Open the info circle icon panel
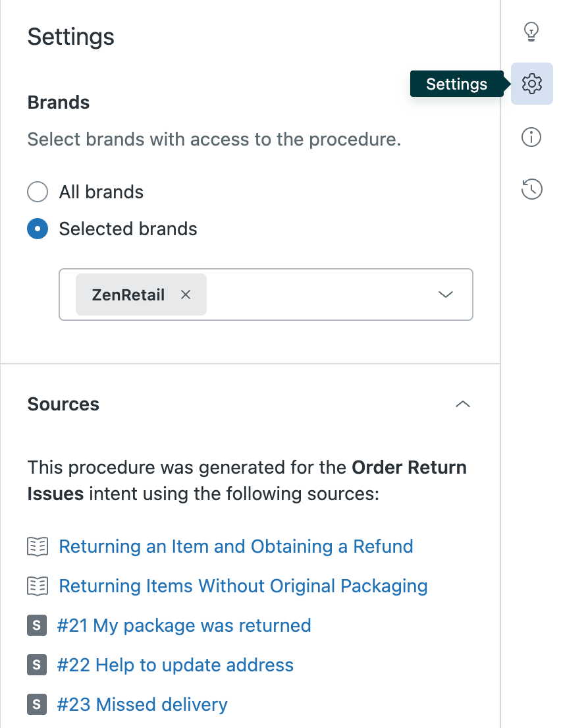Screen dimensions: 561x728 (x=531, y=137)
